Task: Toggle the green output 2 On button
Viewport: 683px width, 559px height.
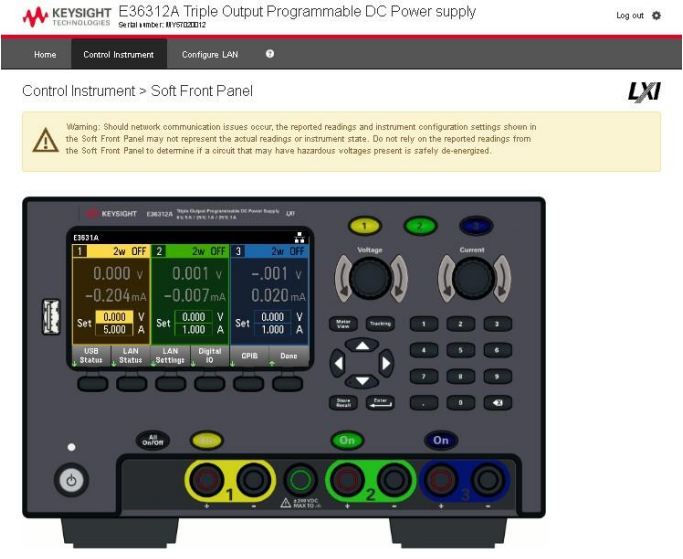Action: (x=347, y=440)
